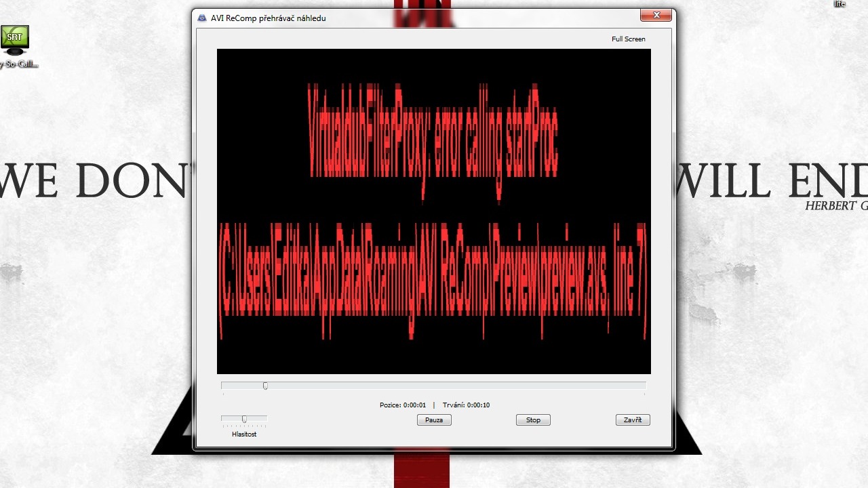Click the playback position seek track

(433, 386)
